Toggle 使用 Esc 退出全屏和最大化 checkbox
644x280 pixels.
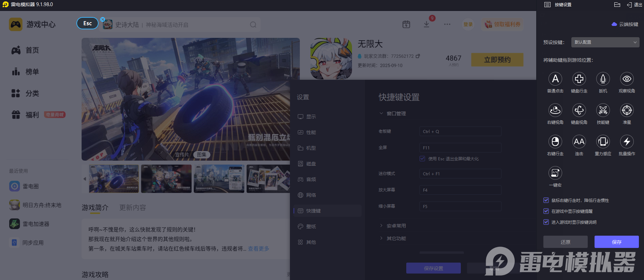coord(422,159)
